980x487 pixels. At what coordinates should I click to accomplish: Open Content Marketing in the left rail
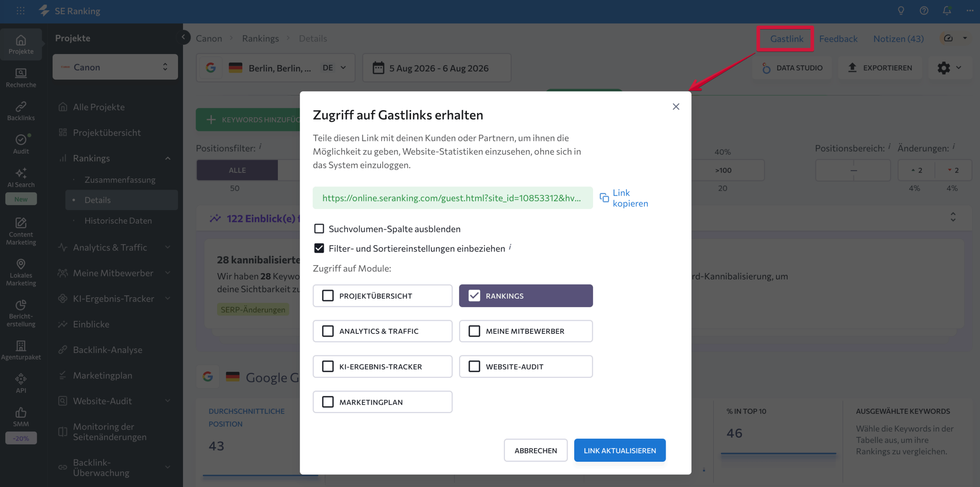pos(21,231)
